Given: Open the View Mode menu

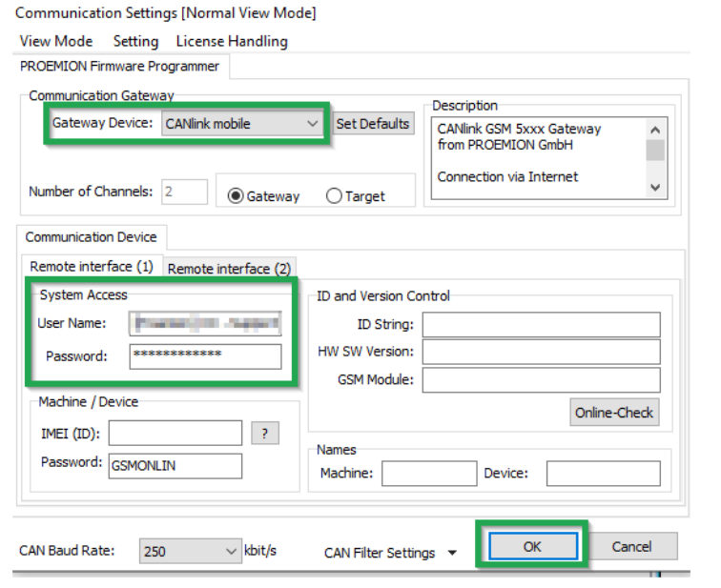Looking at the screenshot, I should click(56, 41).
